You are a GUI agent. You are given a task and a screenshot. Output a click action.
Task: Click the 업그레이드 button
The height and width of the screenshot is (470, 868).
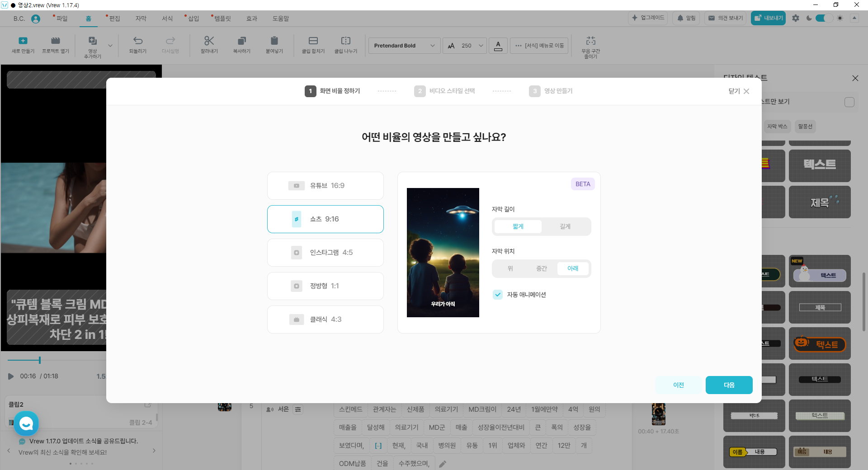648,18
